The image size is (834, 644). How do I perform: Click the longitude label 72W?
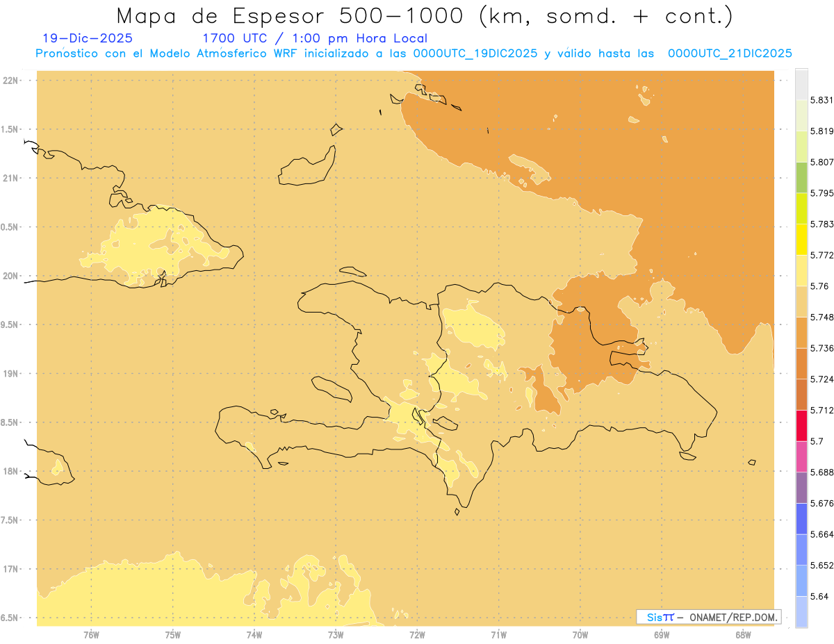click(417, 634)
